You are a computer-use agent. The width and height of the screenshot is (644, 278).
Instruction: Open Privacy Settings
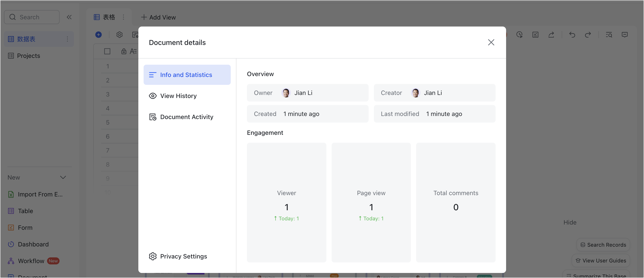click(x=183, y=256)
